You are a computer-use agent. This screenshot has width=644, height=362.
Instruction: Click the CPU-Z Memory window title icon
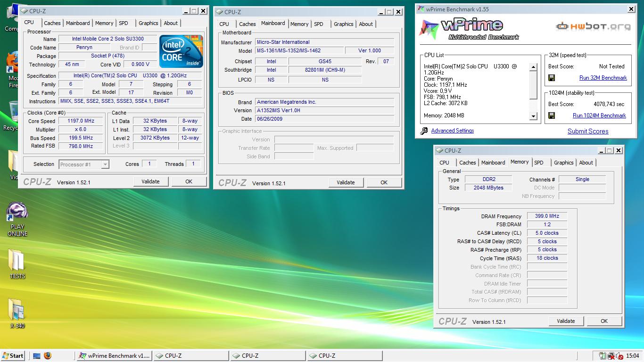(x=439, y=151)
